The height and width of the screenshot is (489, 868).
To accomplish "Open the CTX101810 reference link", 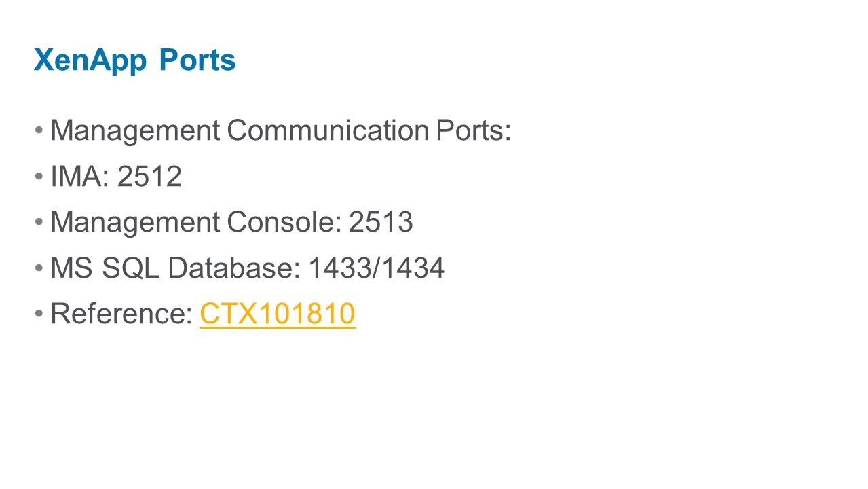I will tap(278, 314).
